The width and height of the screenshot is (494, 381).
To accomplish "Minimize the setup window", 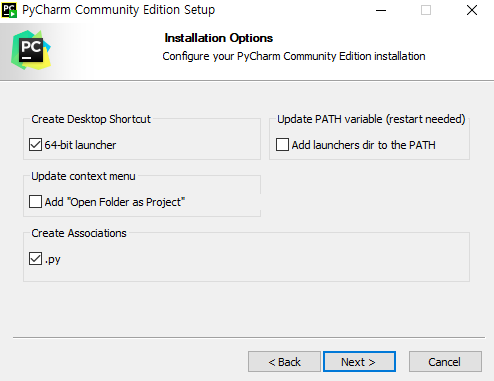I will (x=381, y=10).
